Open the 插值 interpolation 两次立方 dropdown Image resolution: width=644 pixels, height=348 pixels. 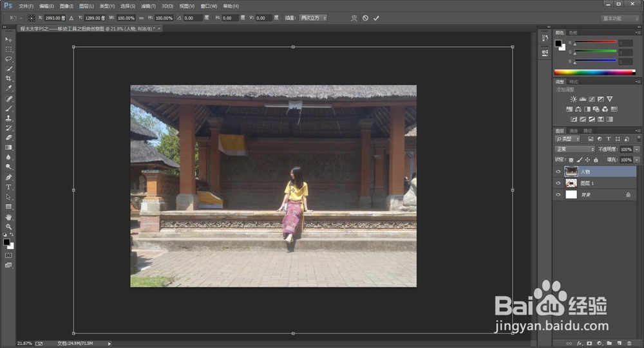tap(313, 18)
